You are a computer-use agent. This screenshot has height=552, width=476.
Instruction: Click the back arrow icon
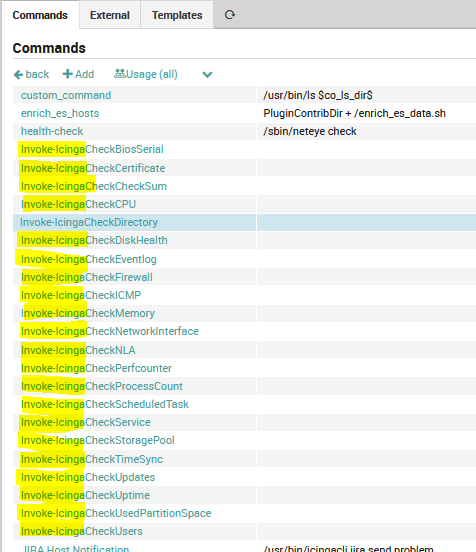[x=18, y=75]
